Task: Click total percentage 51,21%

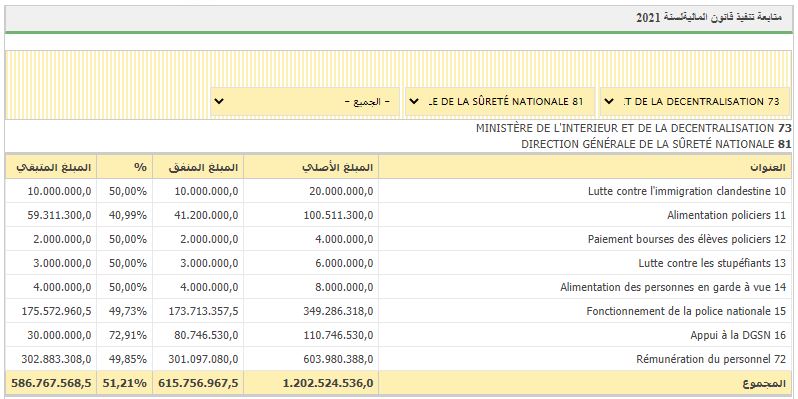Action: coord(125,383)
